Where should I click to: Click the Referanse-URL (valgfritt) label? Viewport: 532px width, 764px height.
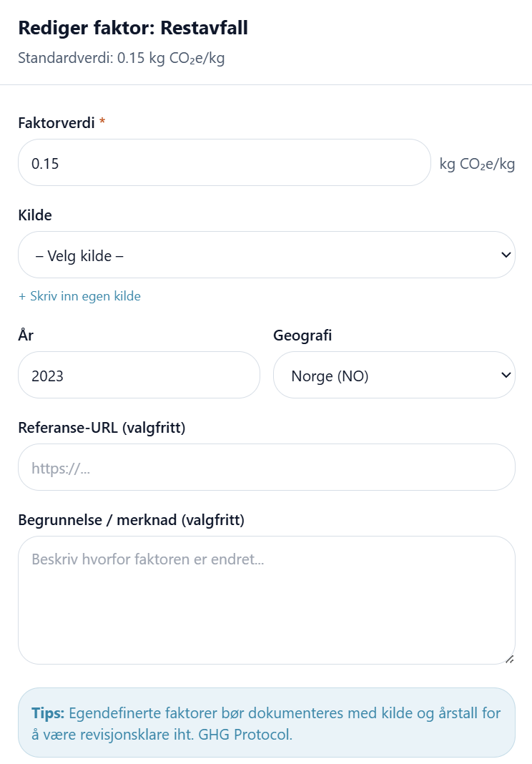(102, 428)
